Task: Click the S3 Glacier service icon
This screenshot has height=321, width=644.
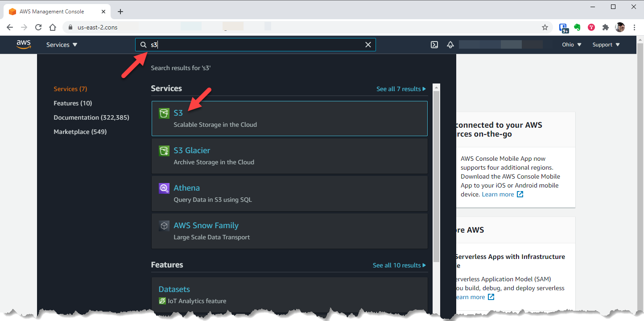Action: coord(164,151)
